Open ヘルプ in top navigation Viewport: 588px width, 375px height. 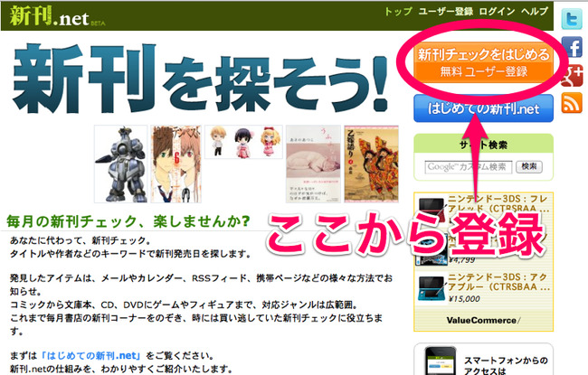pyautogui.click(x=535, y=12)
